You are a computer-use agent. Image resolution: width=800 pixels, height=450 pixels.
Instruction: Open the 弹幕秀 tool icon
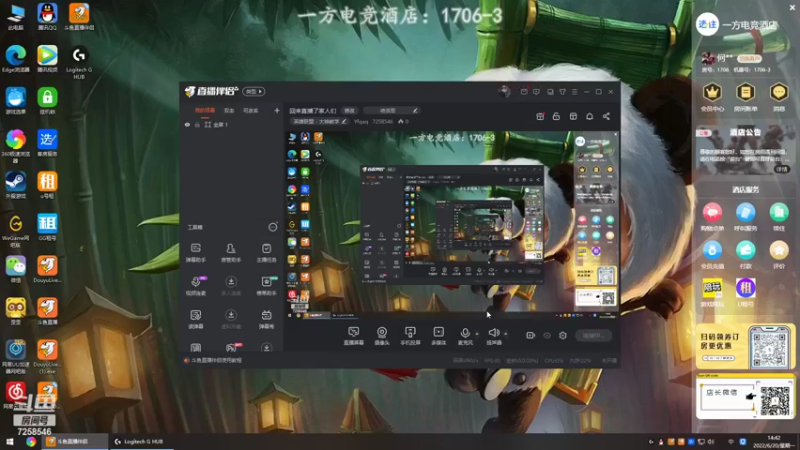pyautogui.click(x=266, y=319)
